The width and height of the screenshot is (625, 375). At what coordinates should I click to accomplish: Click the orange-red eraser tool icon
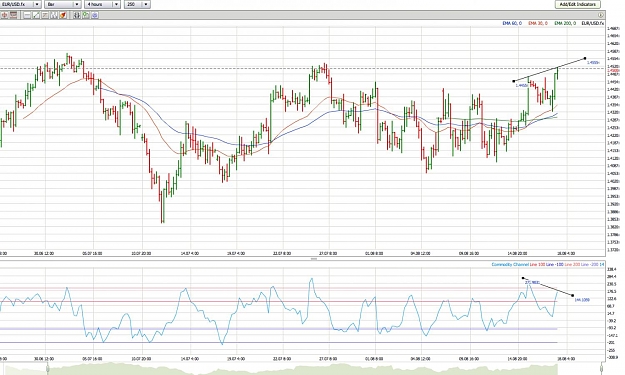tap(63, 15)
